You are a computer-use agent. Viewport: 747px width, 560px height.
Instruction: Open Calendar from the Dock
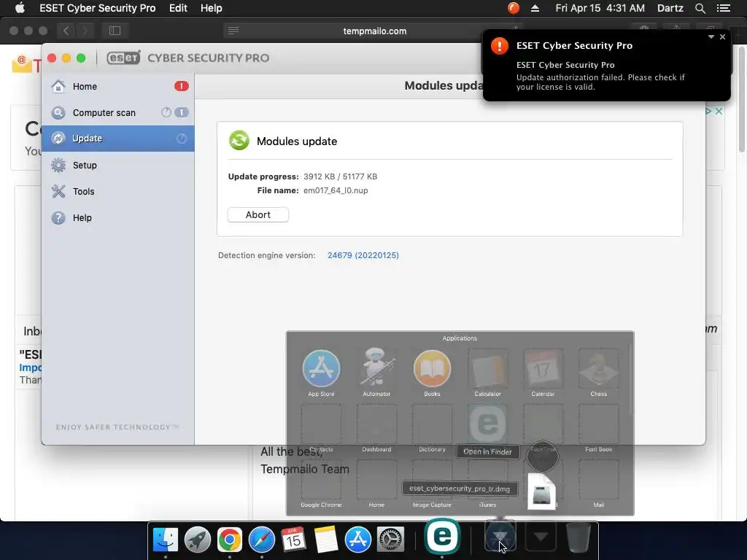coord(293,540)
